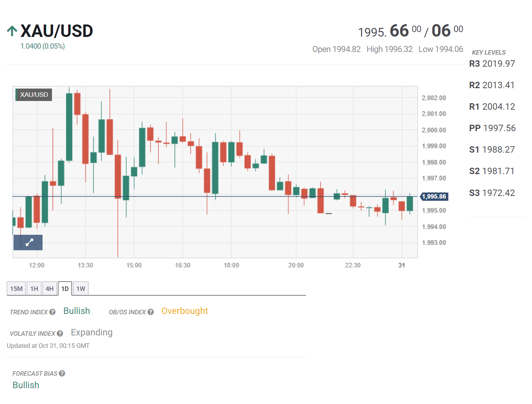Expand the chart to fullscreen
Viewport: 532px width, 404px height.
pos(28,242)
